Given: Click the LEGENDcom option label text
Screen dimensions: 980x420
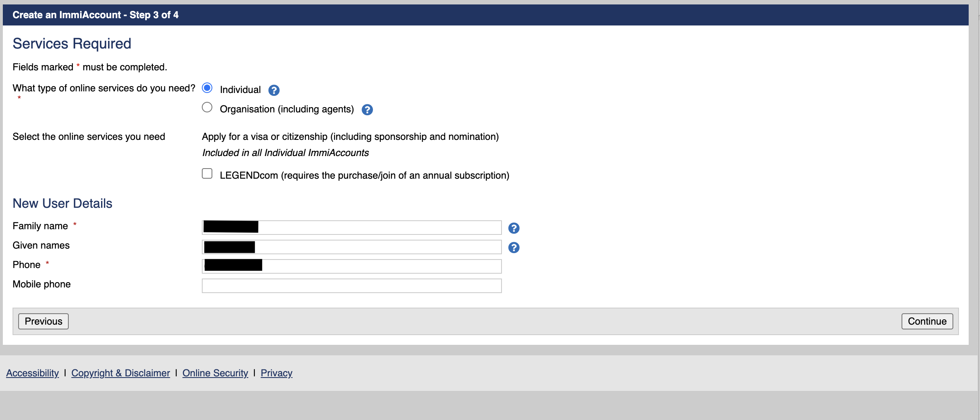Looking at the screenshot, I should [364, 175].
